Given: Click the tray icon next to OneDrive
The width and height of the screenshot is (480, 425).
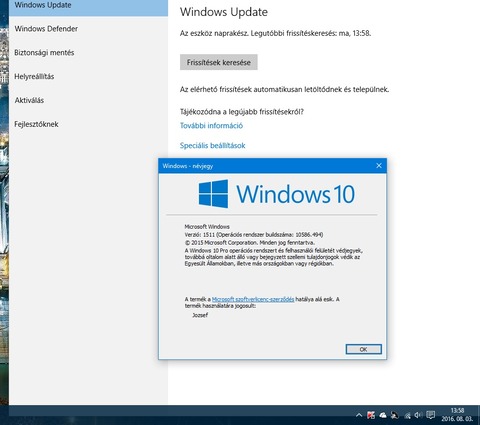Looking at the screenshot, I should point(395,415).
